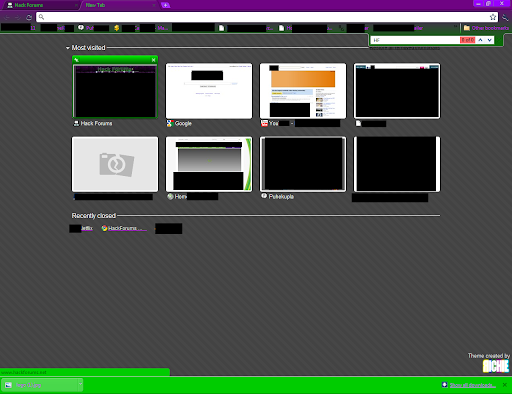The height and width of the screenshot is (394, 512).
Task: Expand the bookmarks bar overflow chevron
Action: 456,27
